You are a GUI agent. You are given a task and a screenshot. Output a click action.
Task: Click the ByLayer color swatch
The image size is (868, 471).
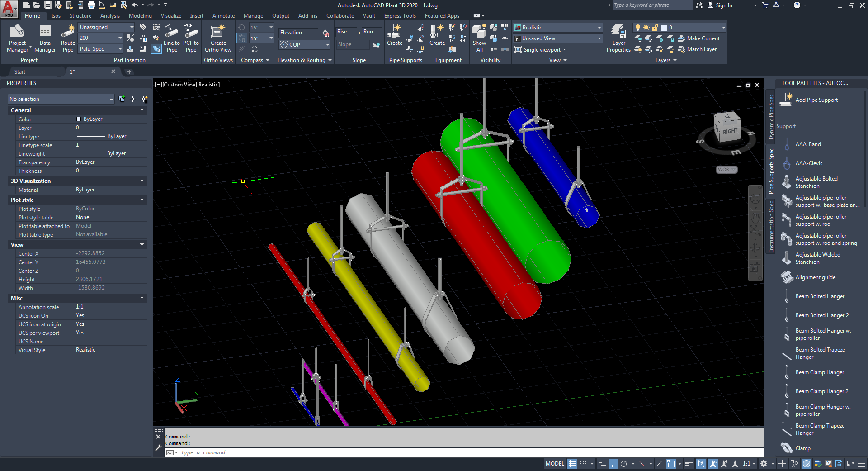click(79, 119)
